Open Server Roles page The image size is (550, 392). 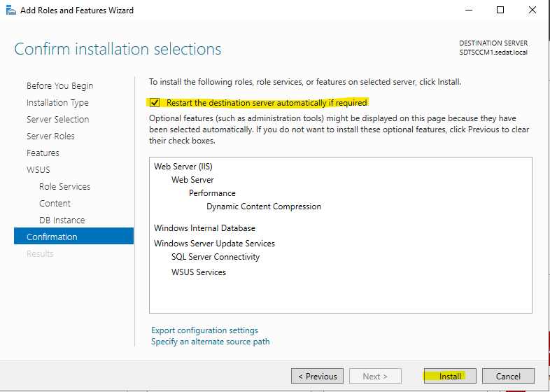click(x=50, y=136)
